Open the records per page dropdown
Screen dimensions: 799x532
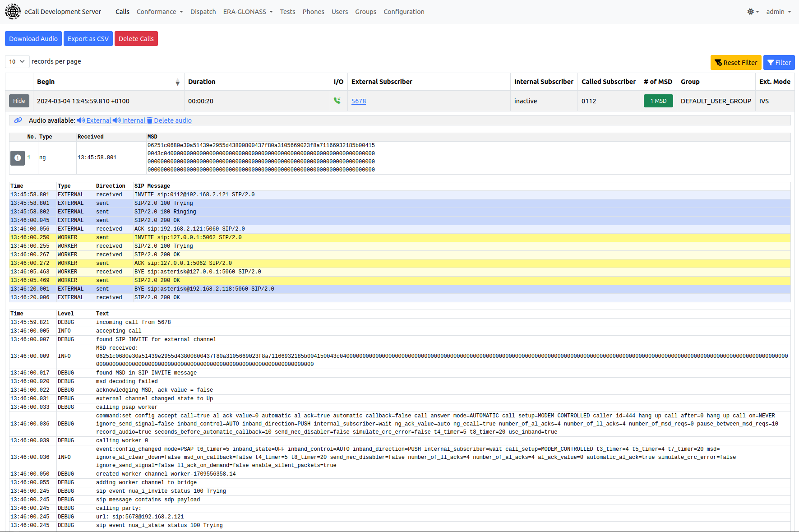coord(17,61)
